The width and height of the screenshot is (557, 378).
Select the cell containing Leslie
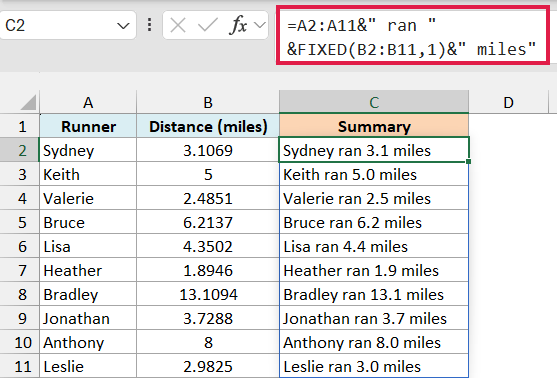pyautogui.click(x=88, y=366)
